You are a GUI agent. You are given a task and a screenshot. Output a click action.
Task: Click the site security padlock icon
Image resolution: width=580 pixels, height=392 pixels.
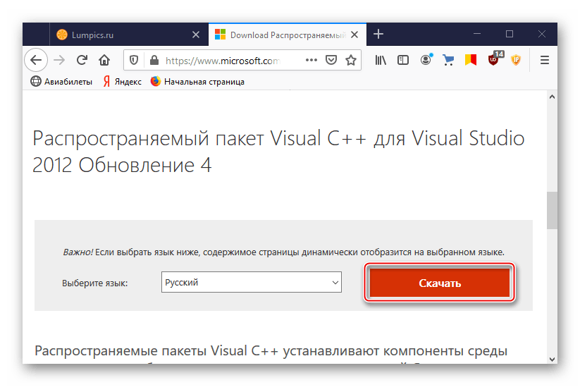pyautogui.click(x=154, y=60)
